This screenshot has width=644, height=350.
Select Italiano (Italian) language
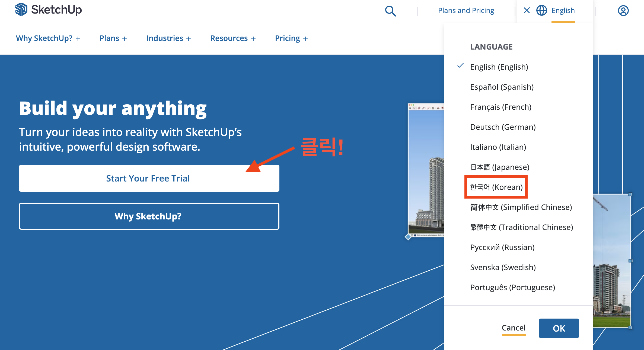click(x=498, y=147)
